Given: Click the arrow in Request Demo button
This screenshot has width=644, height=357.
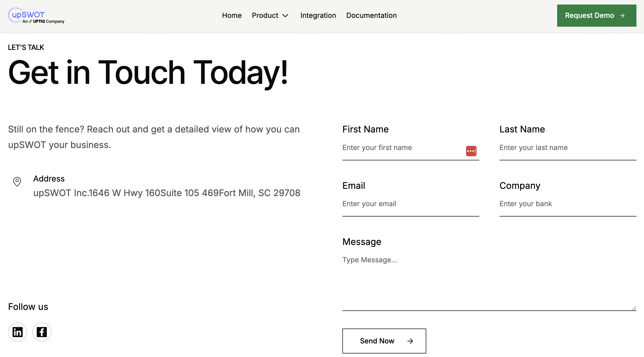Looking at the screenshot, I should 622,16.
